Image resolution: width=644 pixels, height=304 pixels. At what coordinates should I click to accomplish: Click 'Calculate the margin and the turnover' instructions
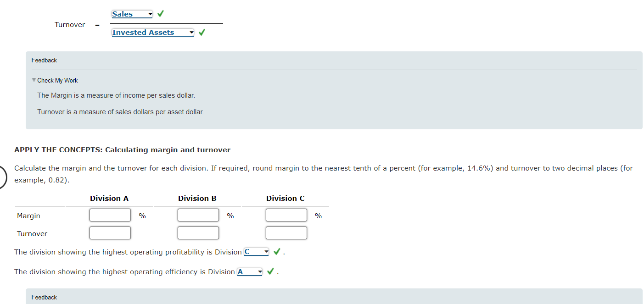click(323, 174)
